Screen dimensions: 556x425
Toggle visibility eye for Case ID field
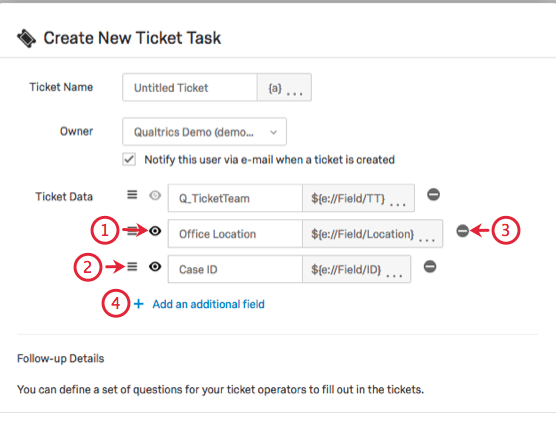155,267
